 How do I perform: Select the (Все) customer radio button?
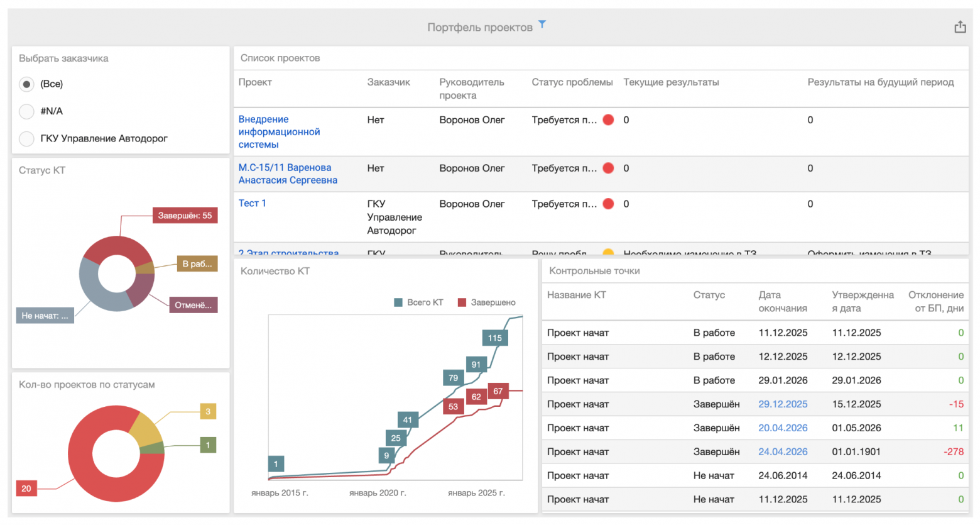[26, 84]
